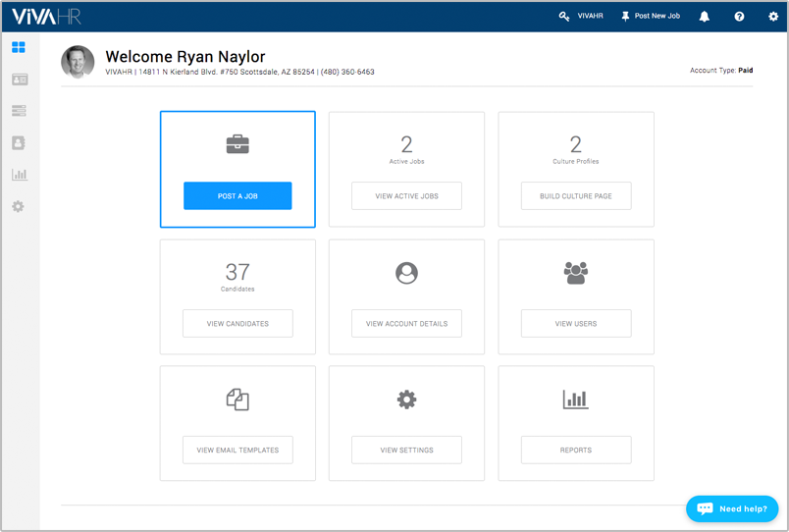789x532 pixels.
Task: Click the Welcome Ryan Naylor heading
Action: tap(185, 56)
